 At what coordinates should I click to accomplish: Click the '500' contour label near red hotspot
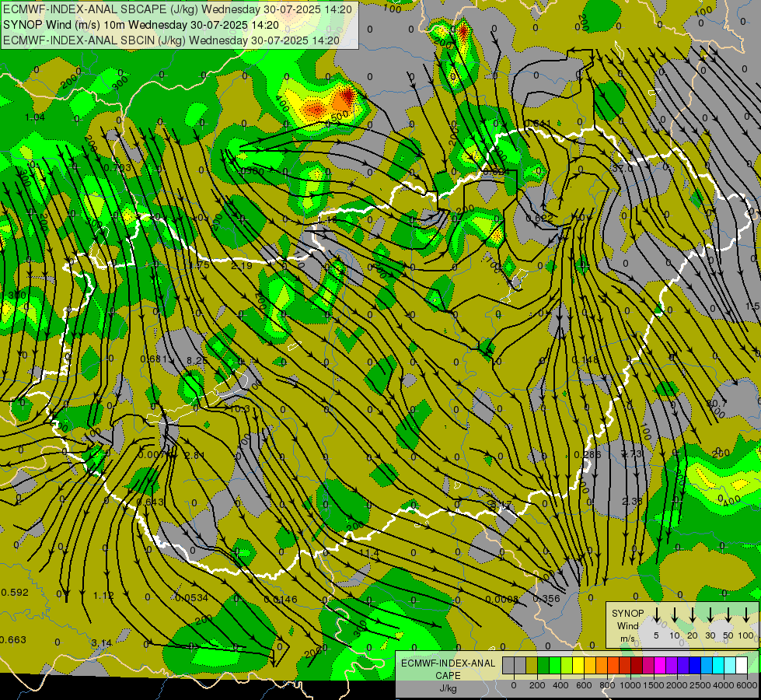click(x=339, y=116)
